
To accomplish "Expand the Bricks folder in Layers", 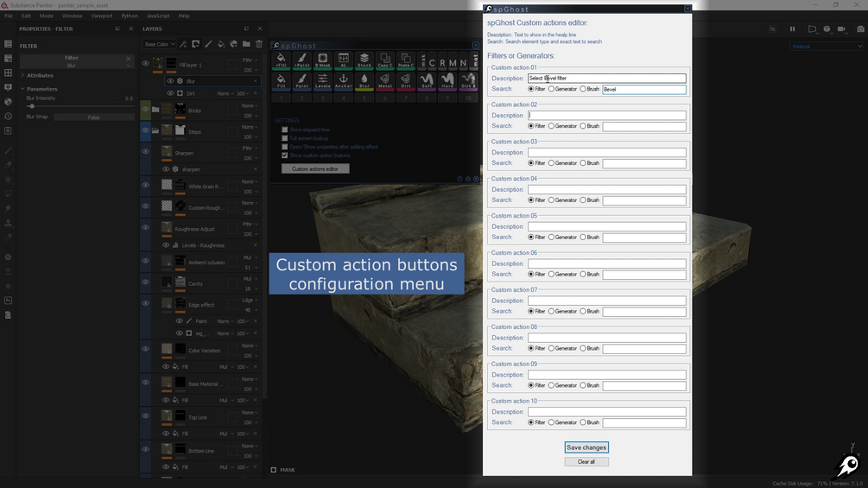I will tap(155, 110).
